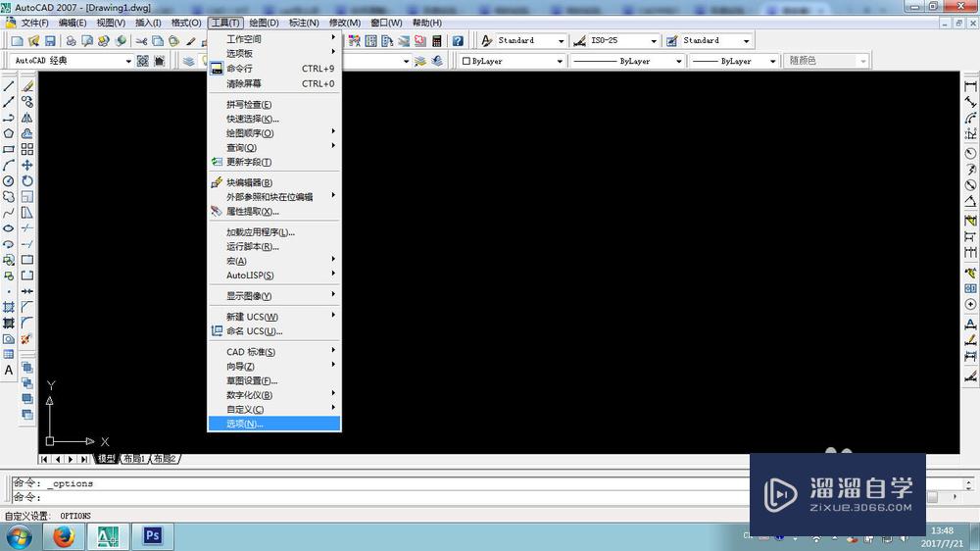Choose 快速选择(K)... menu entry
Viewport: 980px width, 551px height.
pos(273,119)
